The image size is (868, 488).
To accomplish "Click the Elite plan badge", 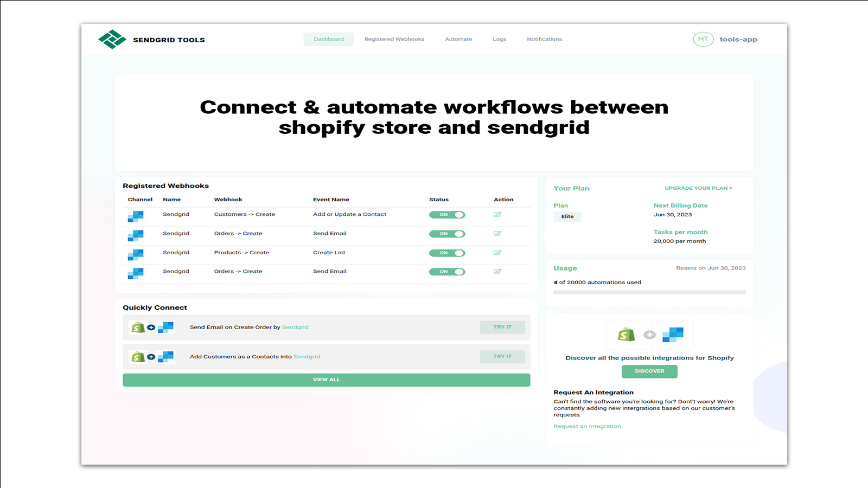I will click(x=567, y=216).
